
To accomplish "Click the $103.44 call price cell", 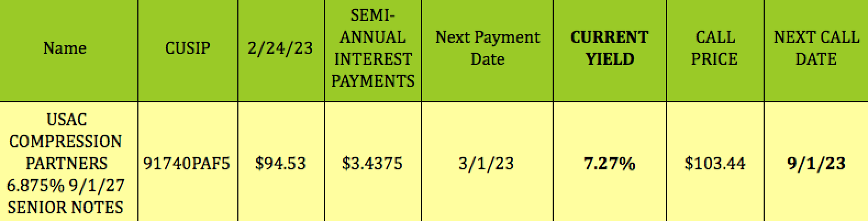I will pyautogui.click(x=715, y=164).
